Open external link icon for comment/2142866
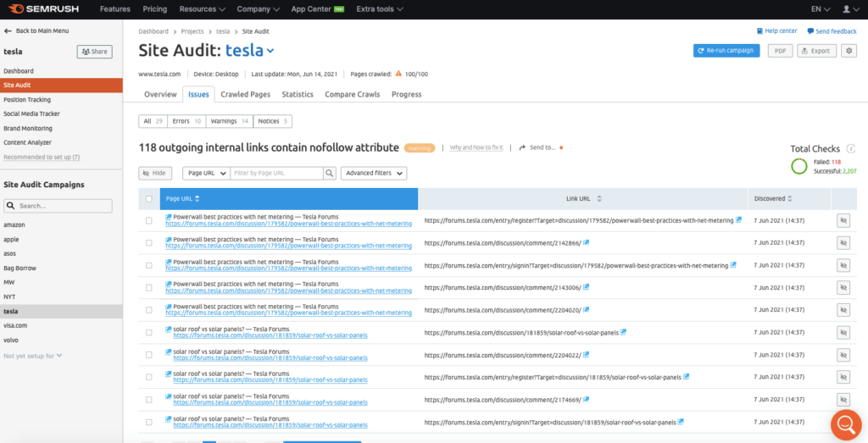 (587, 243)
